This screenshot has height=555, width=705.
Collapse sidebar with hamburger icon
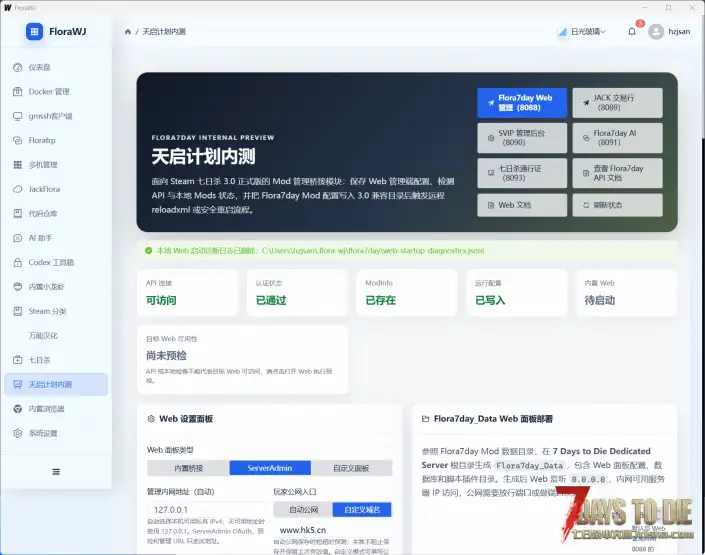point(56,472)
